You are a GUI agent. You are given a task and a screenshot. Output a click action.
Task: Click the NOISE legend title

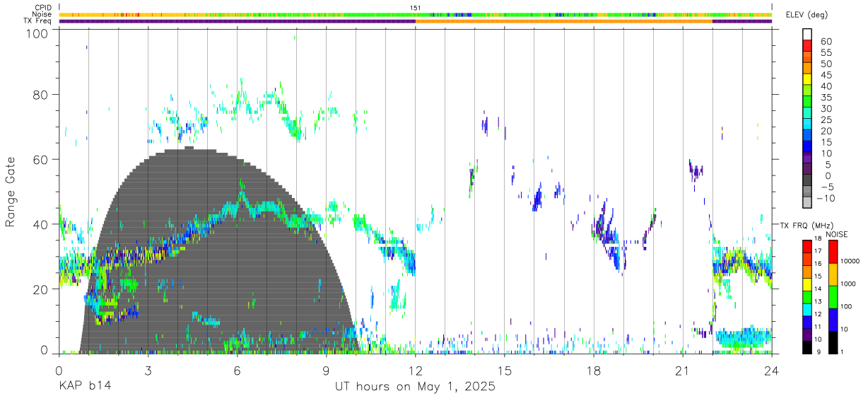(x=837, y=234)
